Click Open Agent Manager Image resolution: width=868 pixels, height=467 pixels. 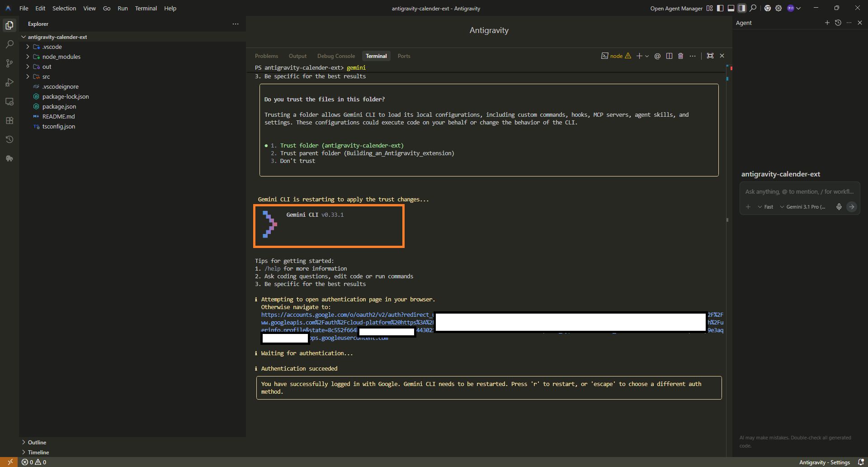click(x=676, y=8)
